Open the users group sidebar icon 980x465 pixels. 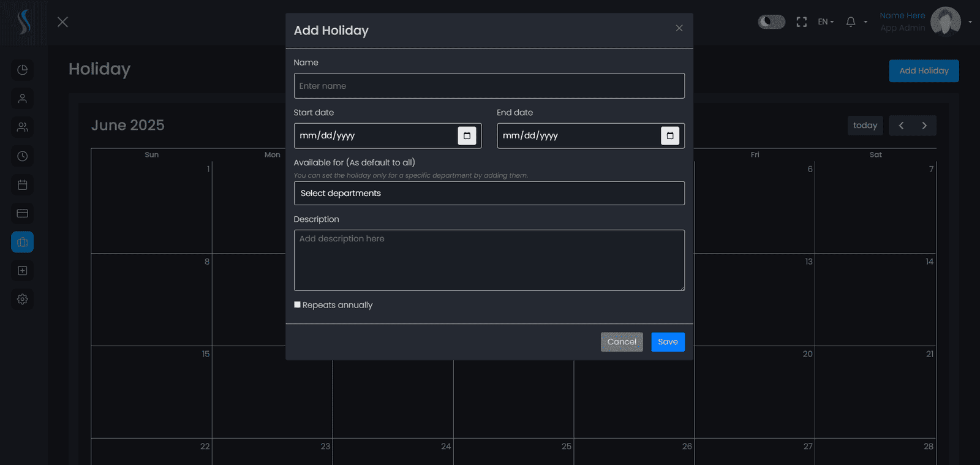click(23, 127)
